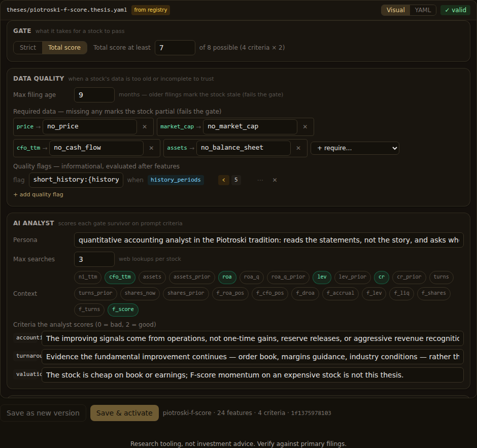This screenshot has height=448, width=477.
Task: Enable the ni_ttm context chip
Action: click(x=88, y=277)
